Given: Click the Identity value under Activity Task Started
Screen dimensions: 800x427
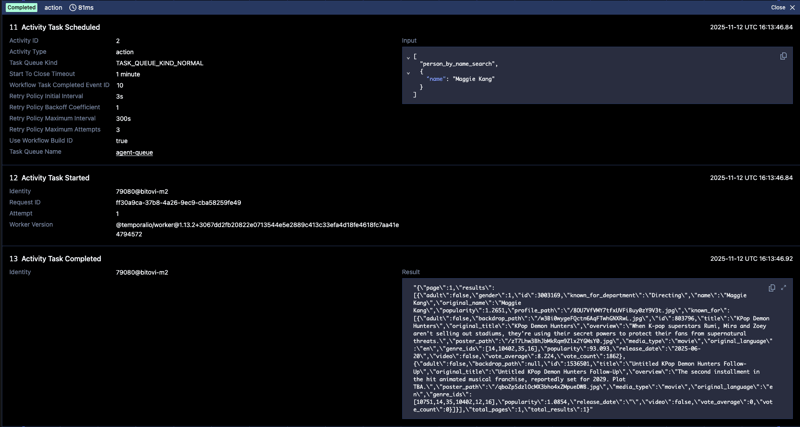Looking at the screenshot, I should pos(142,191).
